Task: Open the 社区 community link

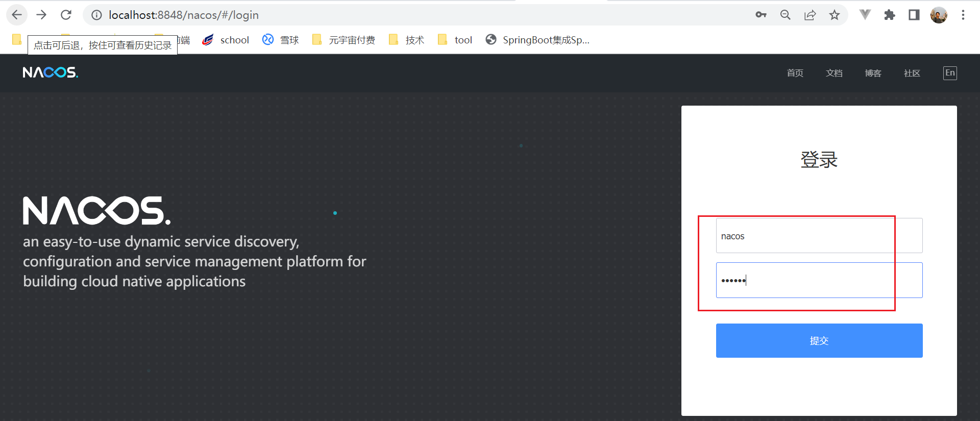Action: 912,73
